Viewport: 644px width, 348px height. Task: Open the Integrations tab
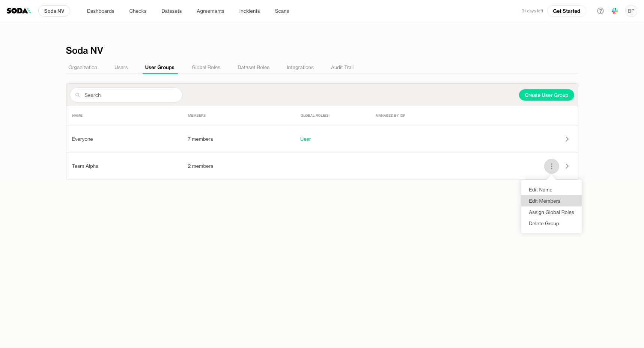coord(300,68)
